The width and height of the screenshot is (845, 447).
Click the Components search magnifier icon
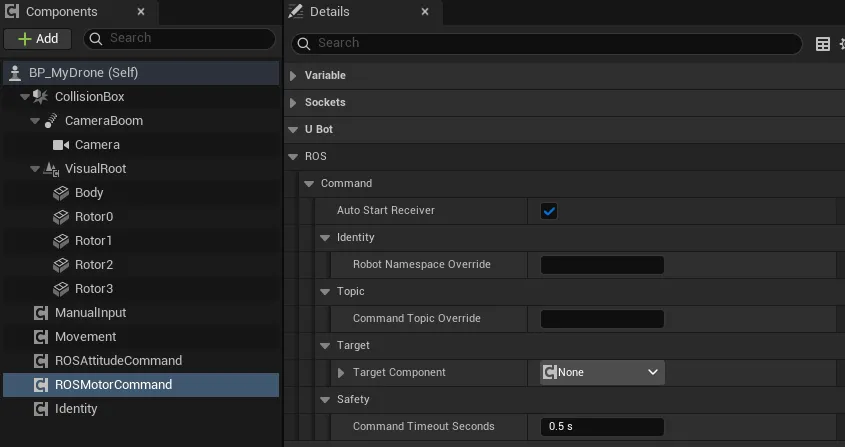96,38
